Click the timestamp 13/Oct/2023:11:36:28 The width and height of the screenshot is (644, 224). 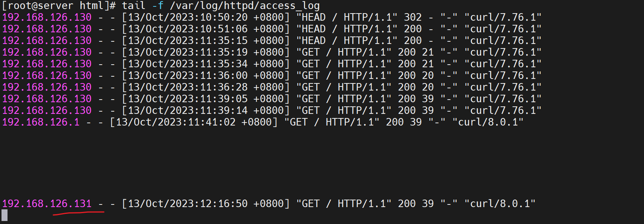(x=188, y=87)
